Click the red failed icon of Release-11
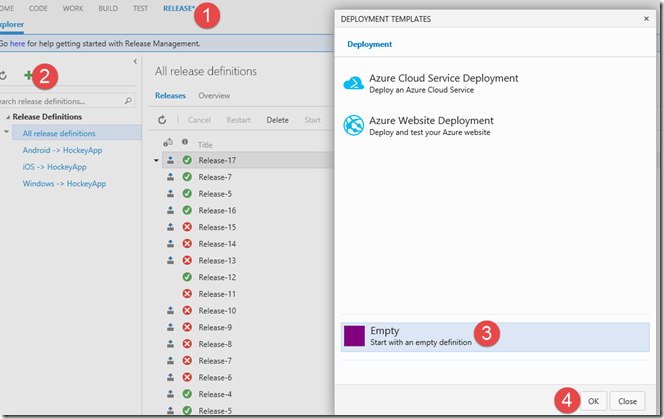Image resolution: width=664 pixels, height=419 pixels. point(187,294)
